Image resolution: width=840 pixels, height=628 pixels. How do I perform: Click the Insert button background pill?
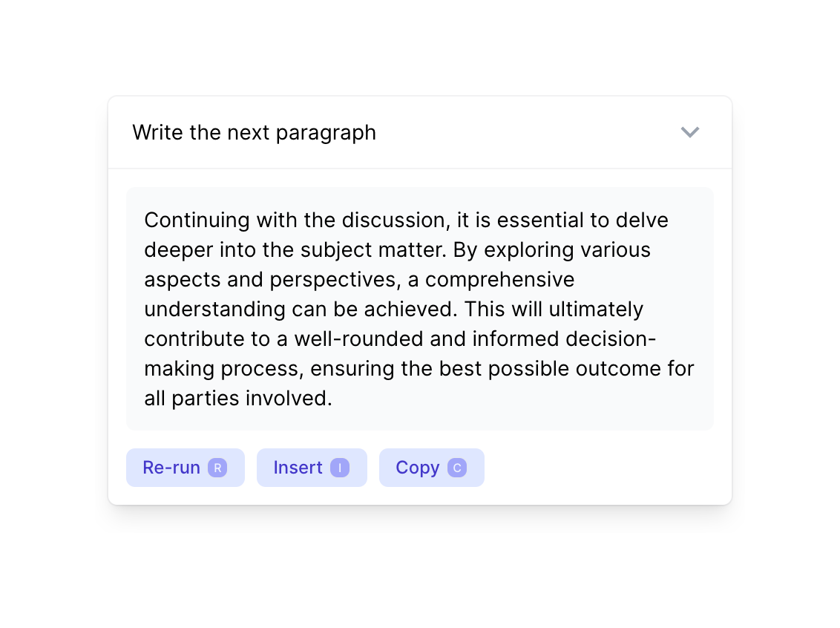[312, 468]
